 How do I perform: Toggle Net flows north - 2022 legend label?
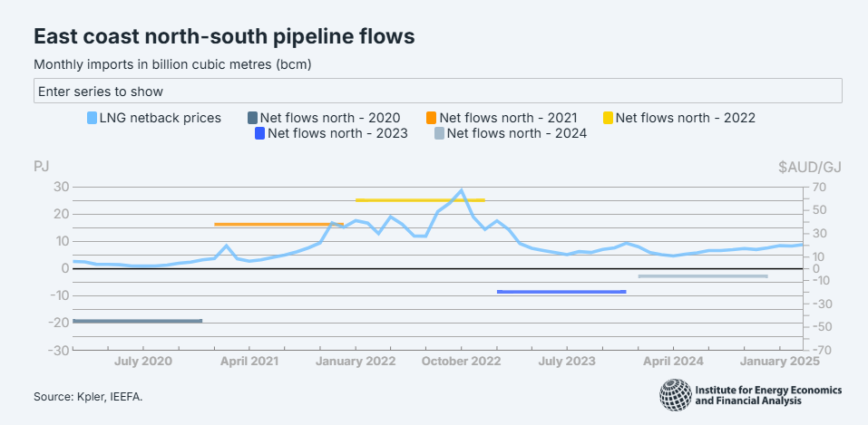[x=686, y=118]
